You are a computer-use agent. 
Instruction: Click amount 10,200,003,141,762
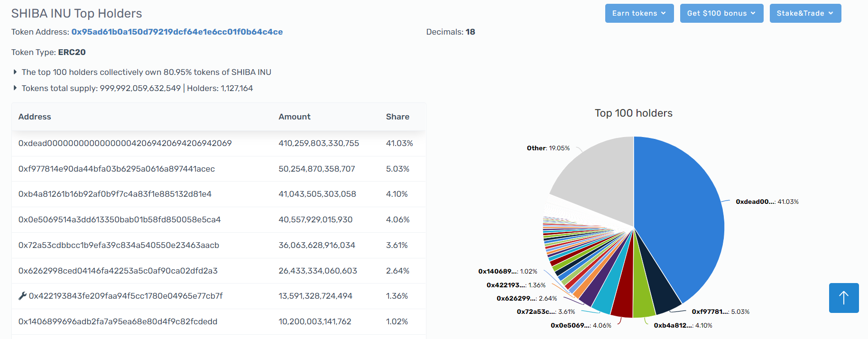pos(315,321)
